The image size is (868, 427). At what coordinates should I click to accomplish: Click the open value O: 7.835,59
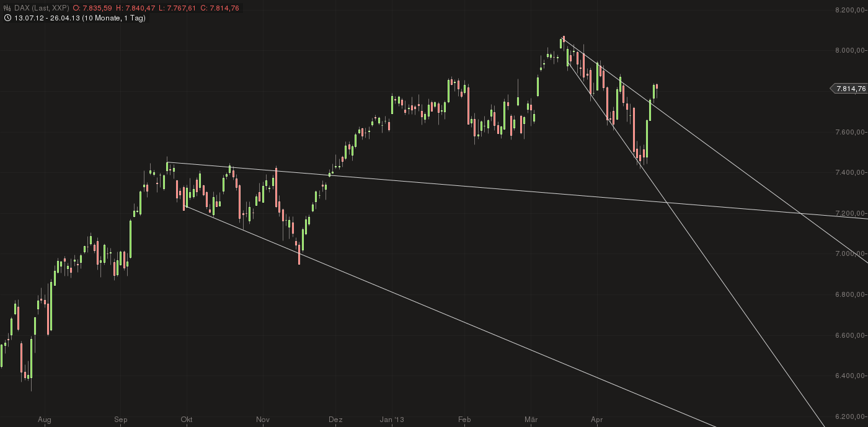tap(92, 8)
